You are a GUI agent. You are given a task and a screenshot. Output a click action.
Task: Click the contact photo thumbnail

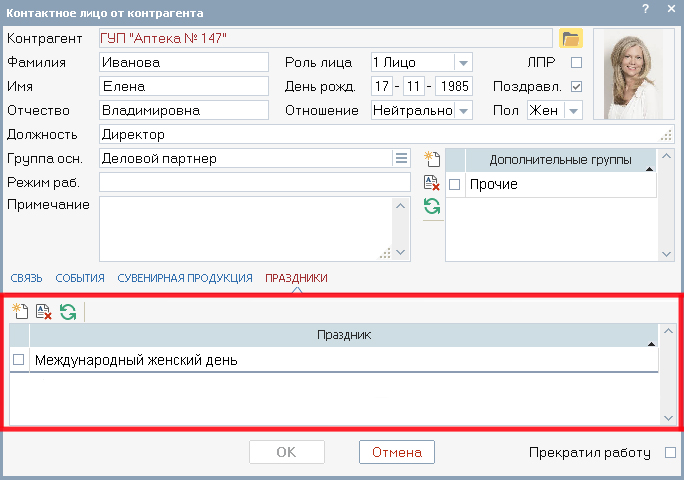pyautogui.click(x=634, y=74)
